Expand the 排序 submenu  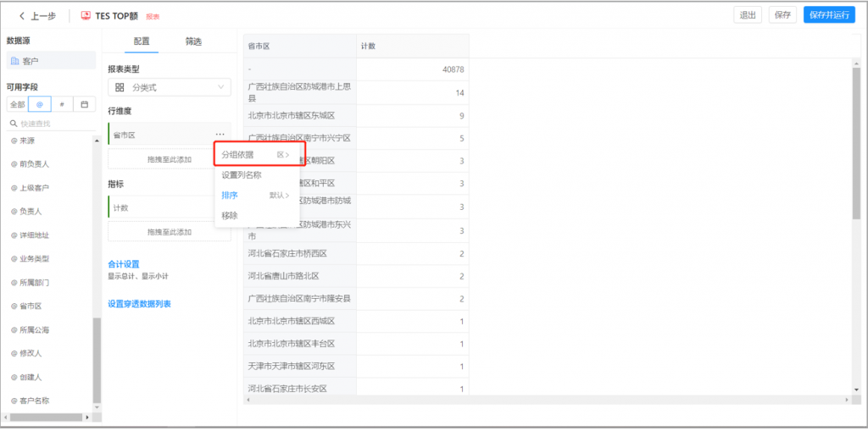click(255, 196)
